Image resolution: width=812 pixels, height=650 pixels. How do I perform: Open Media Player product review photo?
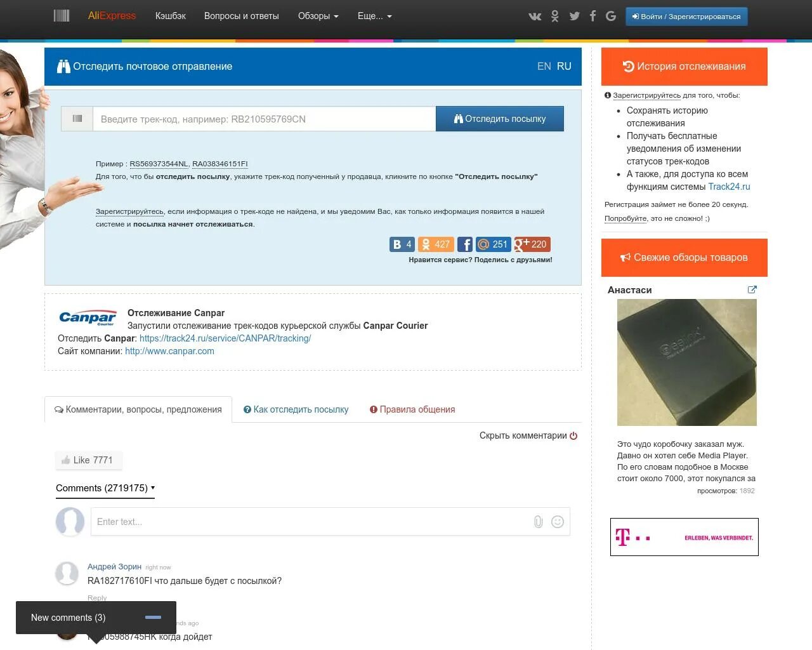click(687, 362)
